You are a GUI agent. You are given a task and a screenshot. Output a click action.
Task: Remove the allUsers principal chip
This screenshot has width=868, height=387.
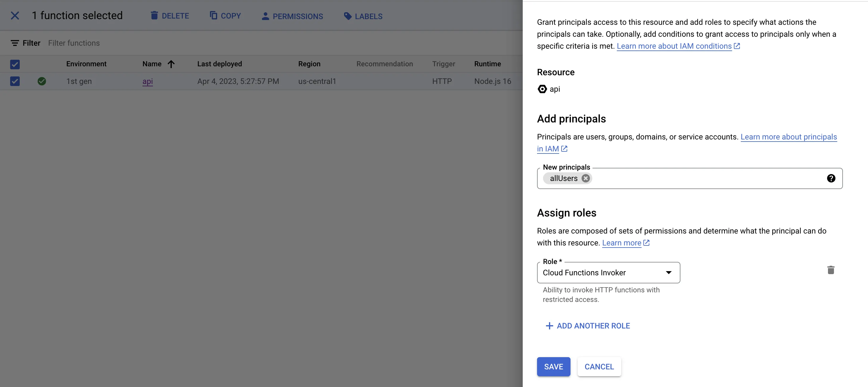coord(586,178)
